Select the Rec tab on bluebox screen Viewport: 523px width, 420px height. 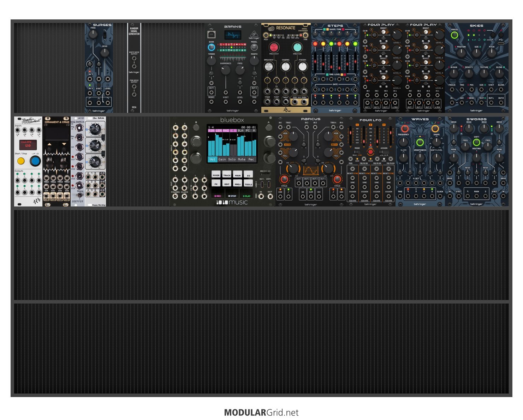(x=251, y=159)
